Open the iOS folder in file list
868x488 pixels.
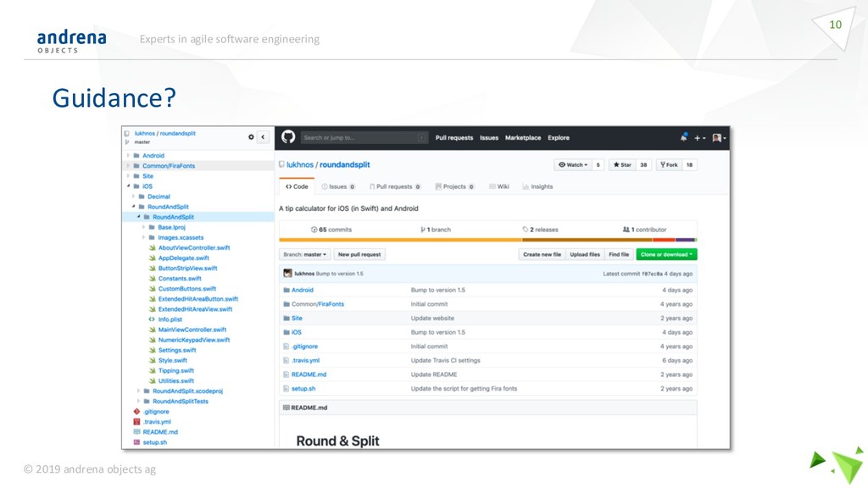(296, 332)
